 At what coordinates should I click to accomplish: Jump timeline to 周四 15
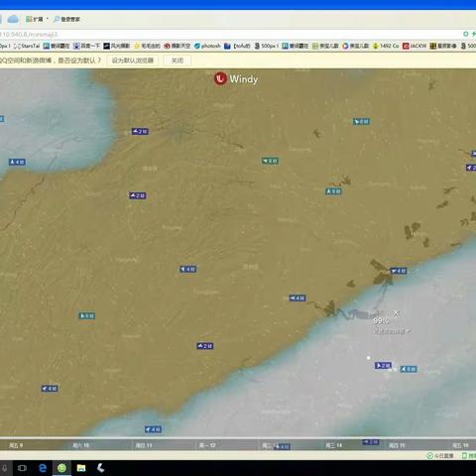pyautogui.click(x=397, y=445)
